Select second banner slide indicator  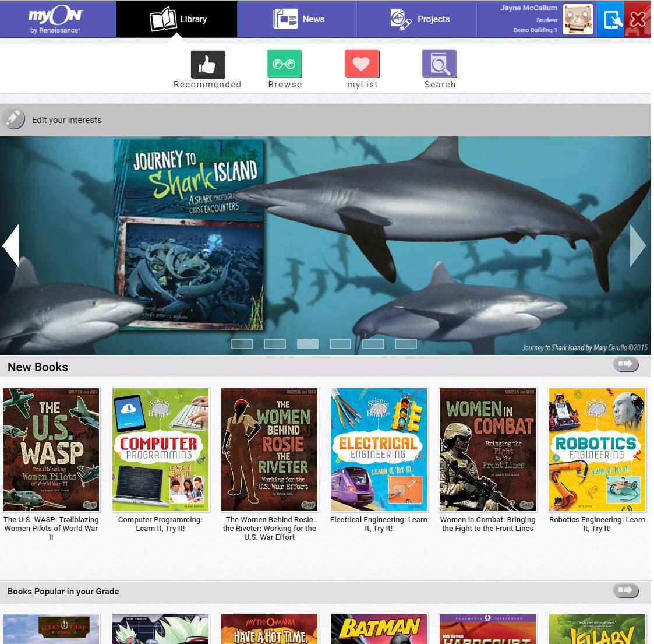pos(275,344)
